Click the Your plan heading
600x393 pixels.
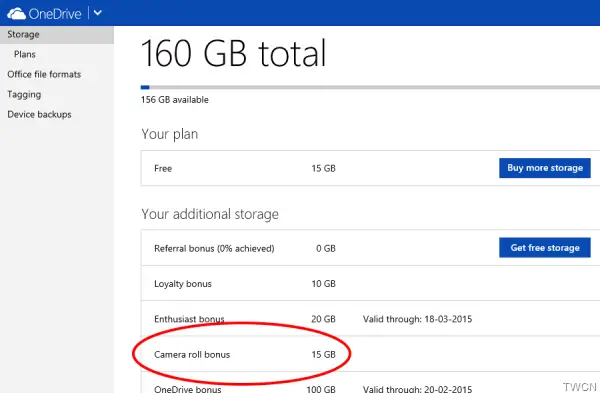tap(170, 134)
